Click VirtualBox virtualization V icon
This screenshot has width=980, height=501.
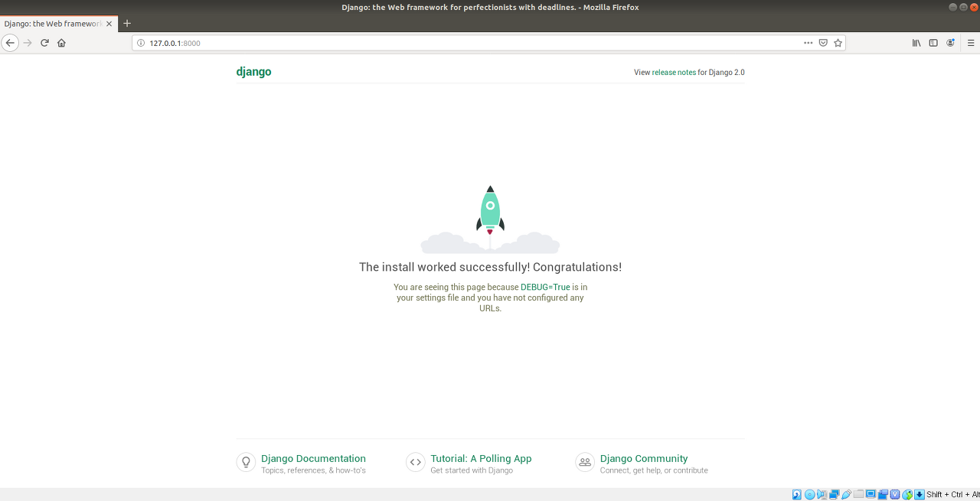(895, 494)
